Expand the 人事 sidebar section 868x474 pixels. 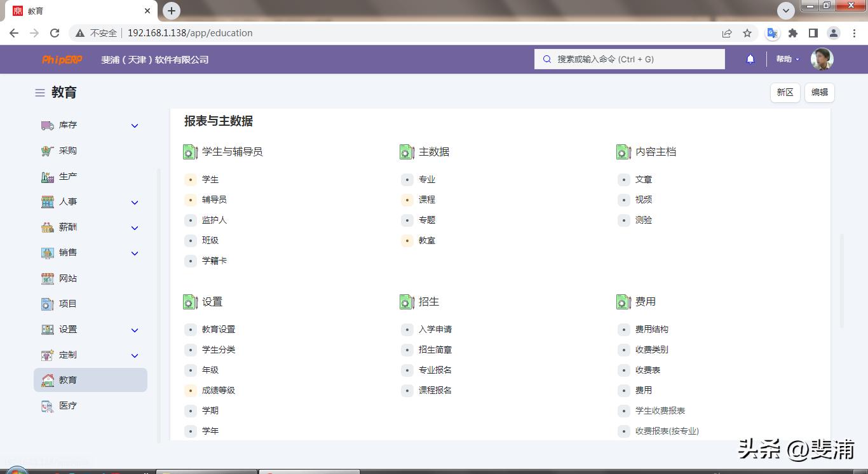click(x=134, y=201)
